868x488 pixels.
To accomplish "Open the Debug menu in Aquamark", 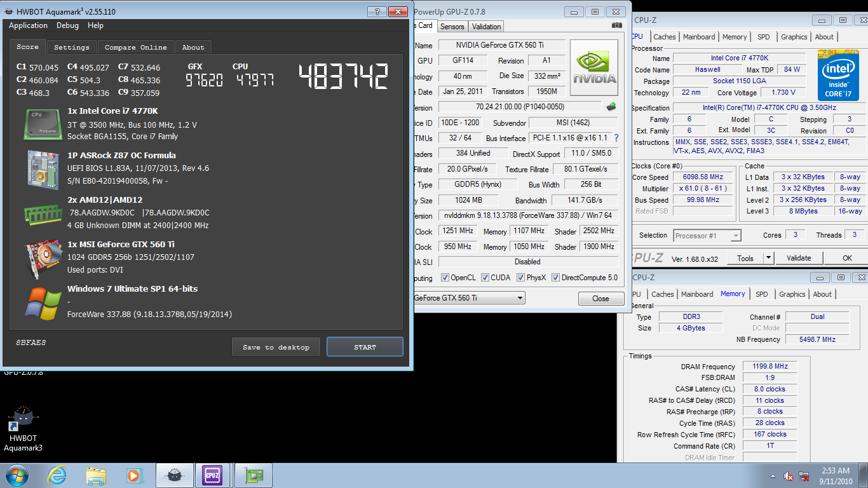I will [x=67, y=25].
